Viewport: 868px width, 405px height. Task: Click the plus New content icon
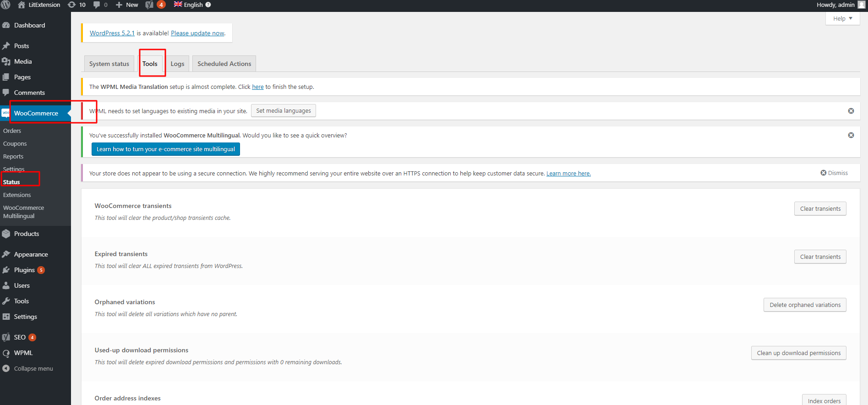pyautogui.click(x=119, y=5)
